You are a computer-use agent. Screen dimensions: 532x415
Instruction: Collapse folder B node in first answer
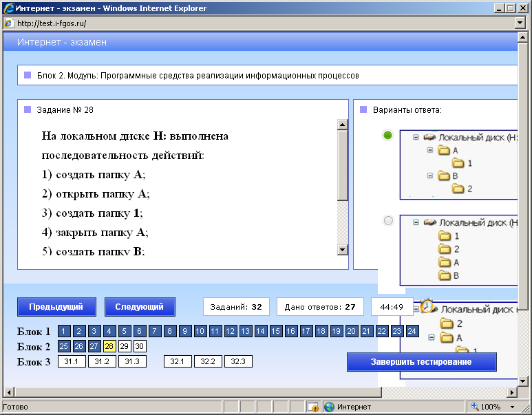pos(430,175)
